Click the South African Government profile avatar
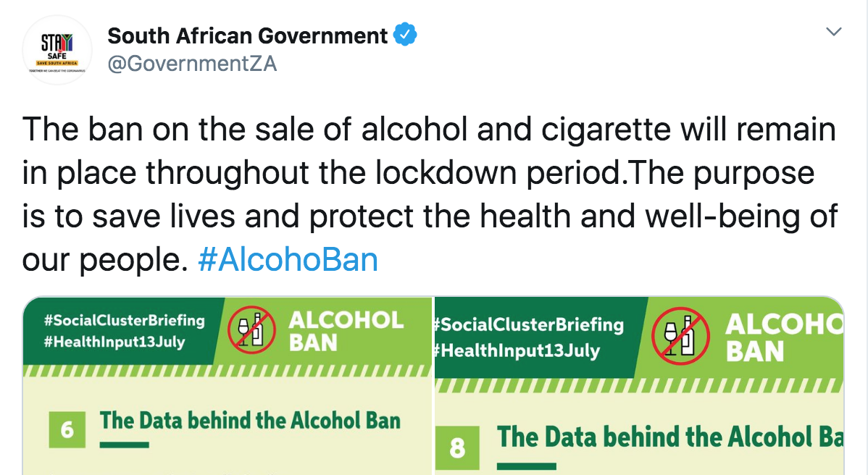 point(57,50)
